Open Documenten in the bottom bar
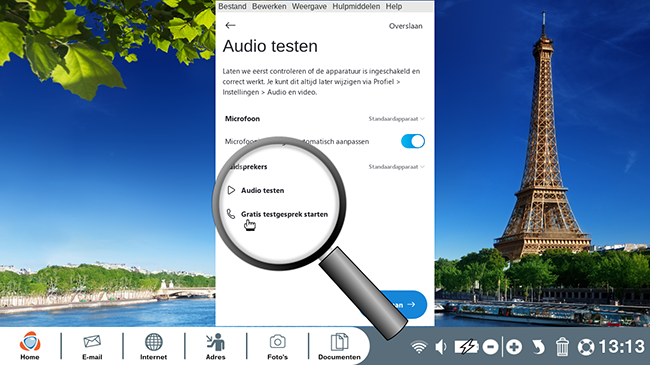The image size is (650, 365). 339,347
